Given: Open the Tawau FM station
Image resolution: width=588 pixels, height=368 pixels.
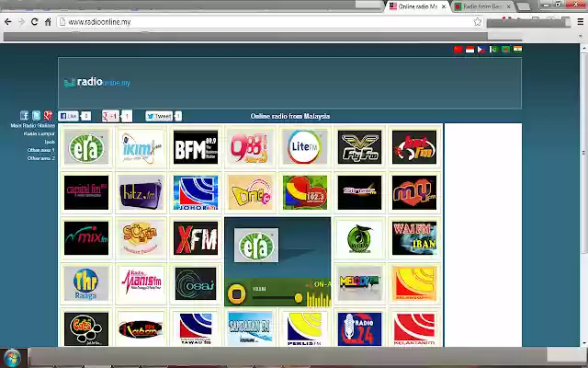Looking at the screenshot, I should click(x=196, y=329).
